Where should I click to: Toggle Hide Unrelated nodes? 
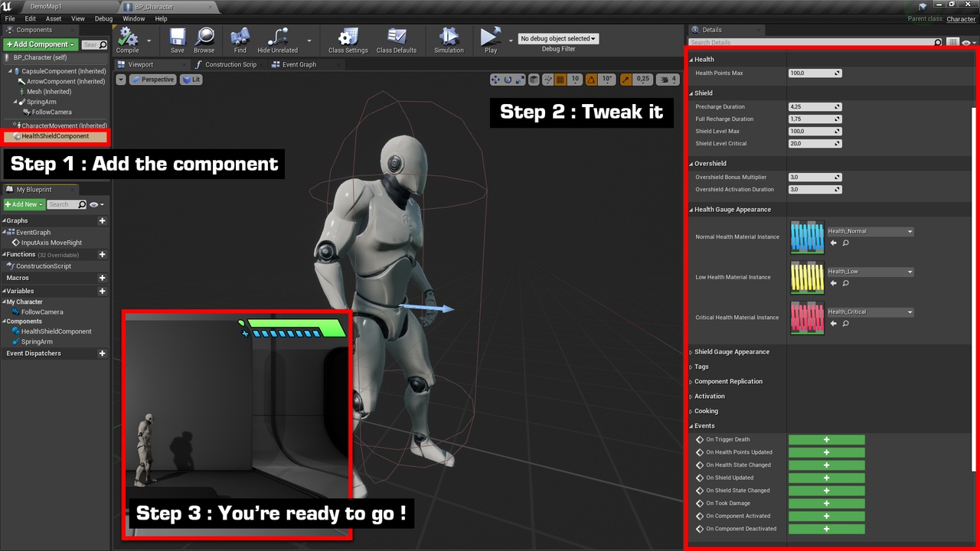277,37
